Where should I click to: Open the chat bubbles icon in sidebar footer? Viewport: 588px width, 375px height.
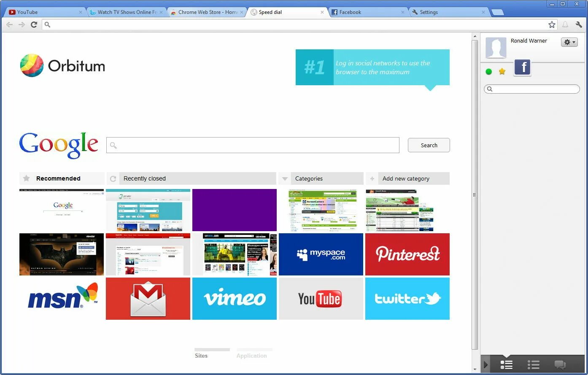click(560, 364)
